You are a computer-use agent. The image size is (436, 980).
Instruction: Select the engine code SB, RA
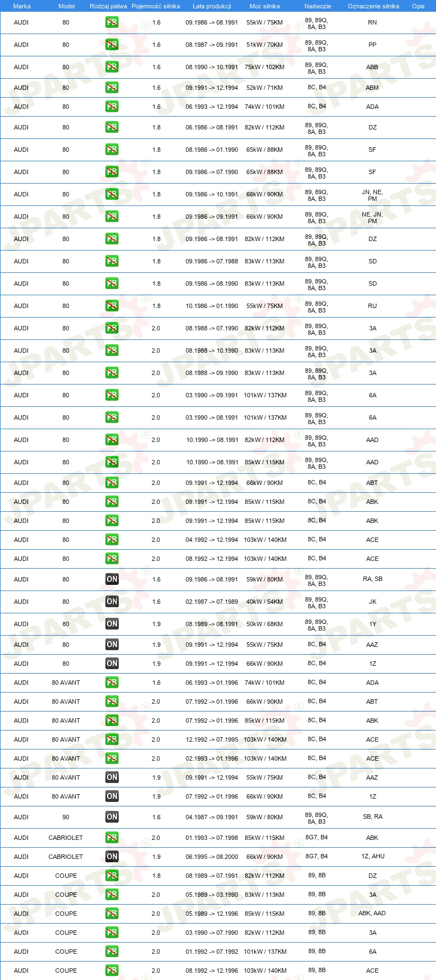click(x=372, y=816)
